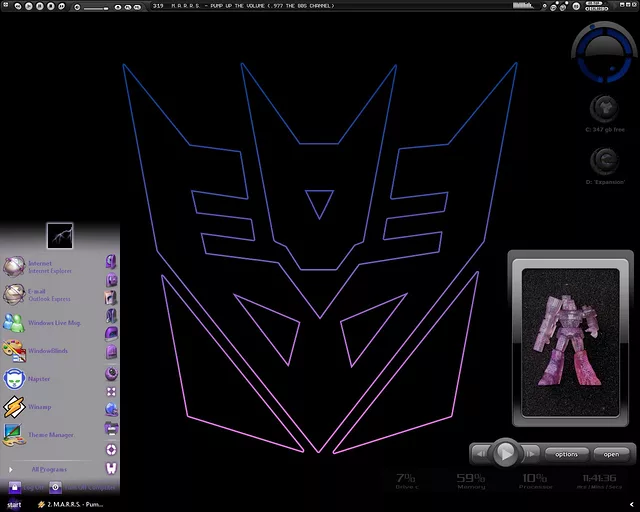
Task: Click the purple W icon in Start menu
Action: coord(111,468)
